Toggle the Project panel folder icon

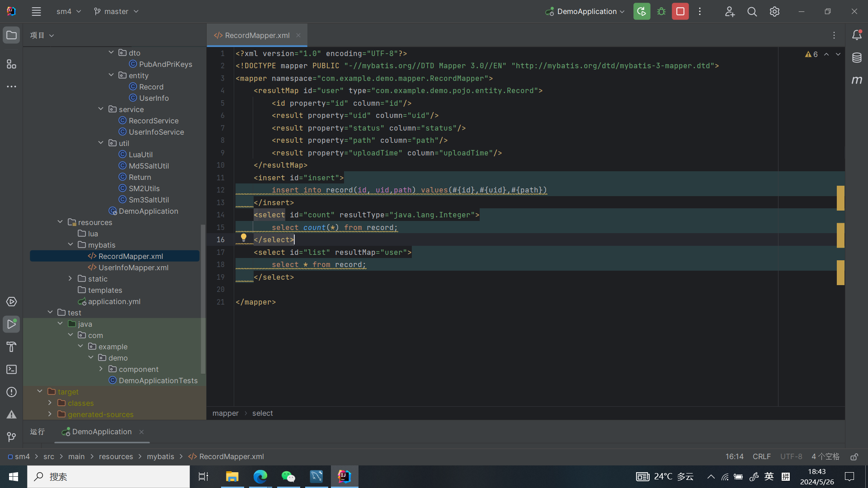click(x=12, y=35)
